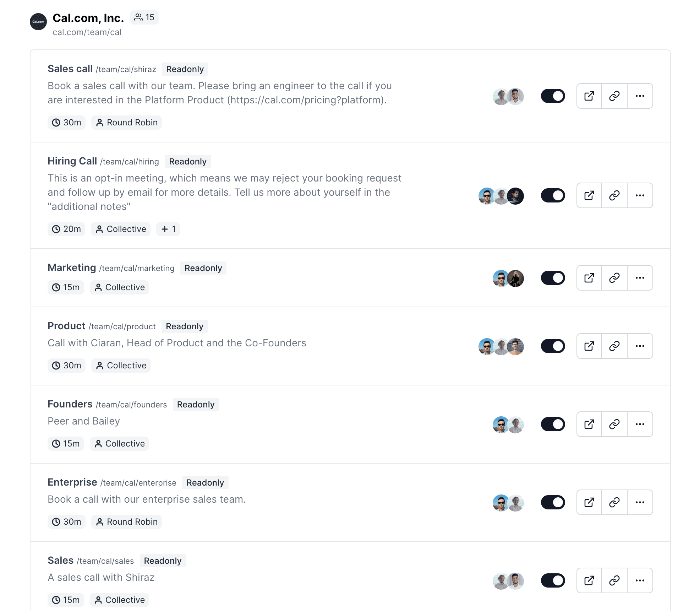The image size is (700, 611).
Task: Open the Enterprise event type title
Action: click(72, 482)
